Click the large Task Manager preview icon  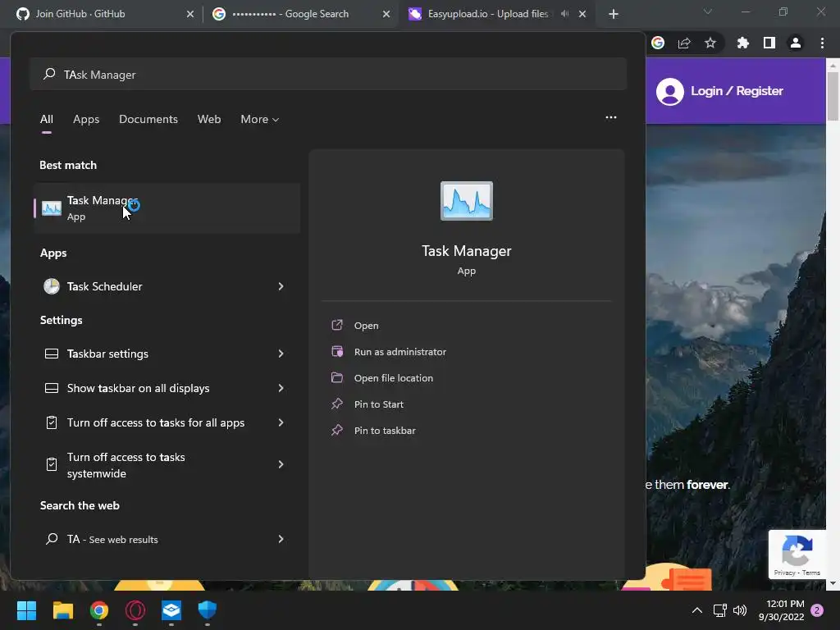(x=467, y=201)
